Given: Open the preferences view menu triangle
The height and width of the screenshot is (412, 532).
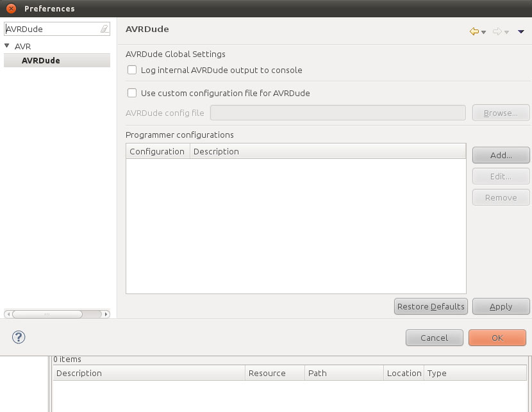Looking at the screenshot, I should (520, 32).
